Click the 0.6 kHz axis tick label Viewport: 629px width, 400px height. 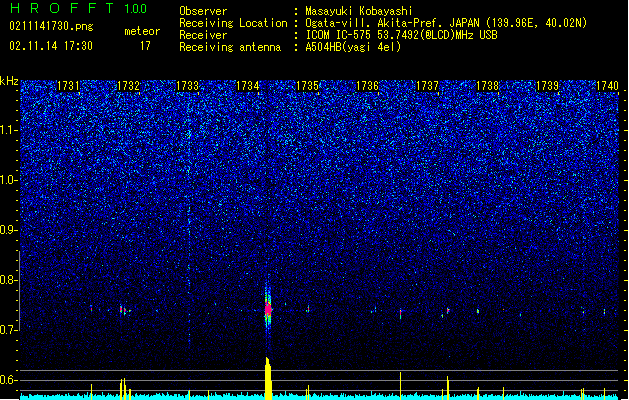(x=9, y=380)
